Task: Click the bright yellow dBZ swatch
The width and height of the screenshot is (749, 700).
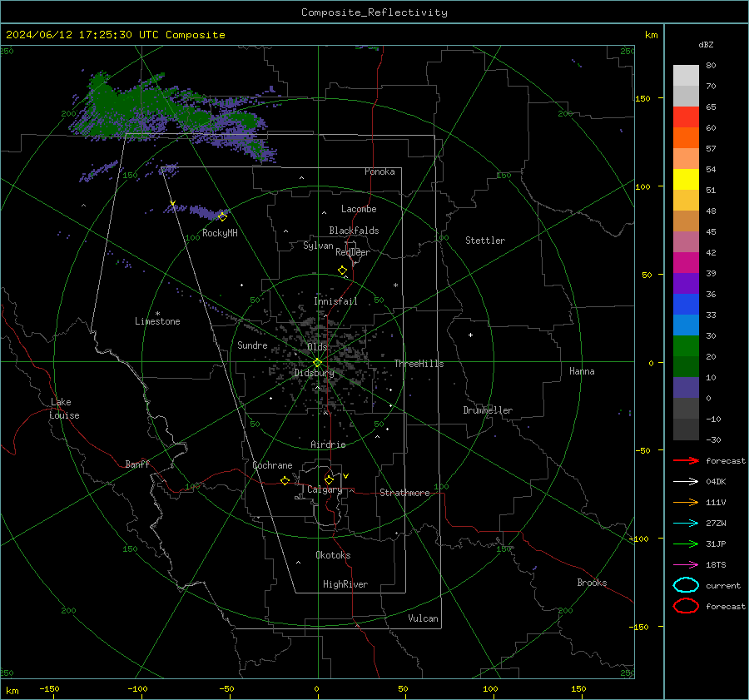Action: (x=686, y=180)
